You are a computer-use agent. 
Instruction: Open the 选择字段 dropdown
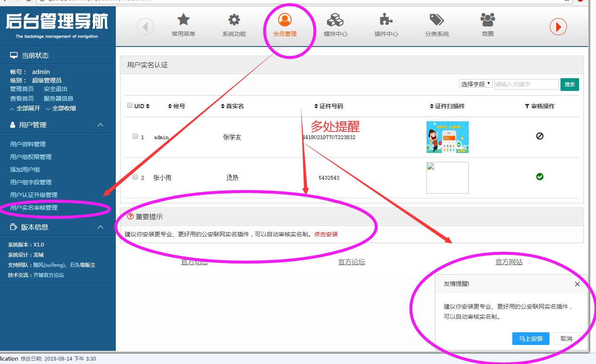coord(476,84)
